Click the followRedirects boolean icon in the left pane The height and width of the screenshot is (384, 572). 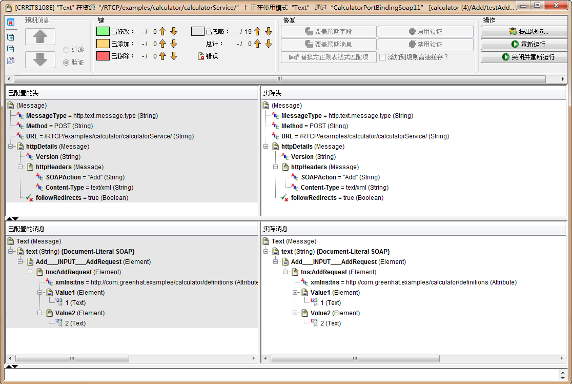(x=30, y=198)
